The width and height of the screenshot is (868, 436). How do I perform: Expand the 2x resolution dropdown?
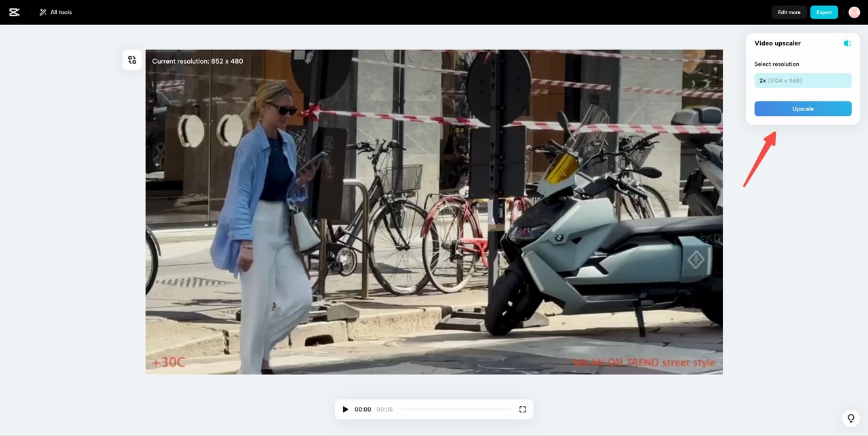coord(802,81)
